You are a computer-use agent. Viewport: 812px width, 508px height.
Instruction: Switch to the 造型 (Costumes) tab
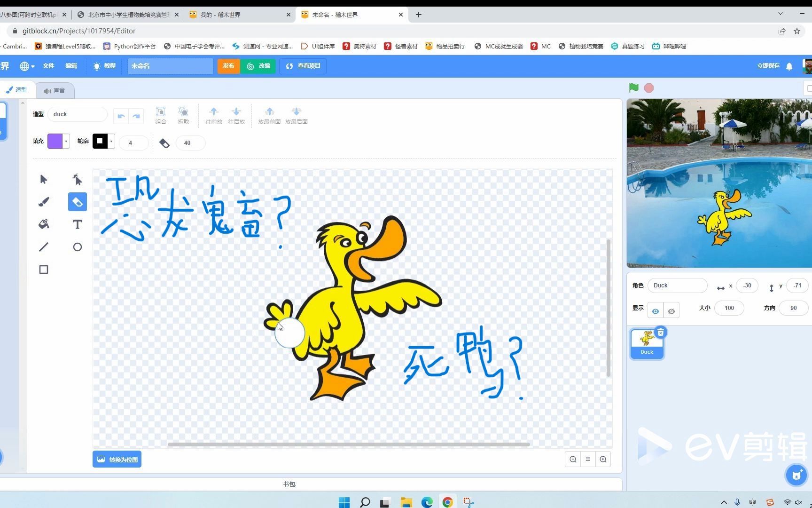[x=16, y=89]
